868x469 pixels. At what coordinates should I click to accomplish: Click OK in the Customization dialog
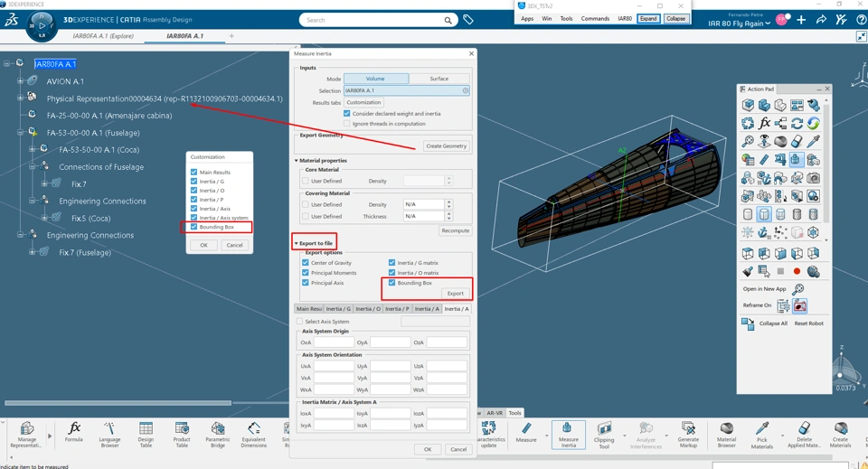[203, 245]
